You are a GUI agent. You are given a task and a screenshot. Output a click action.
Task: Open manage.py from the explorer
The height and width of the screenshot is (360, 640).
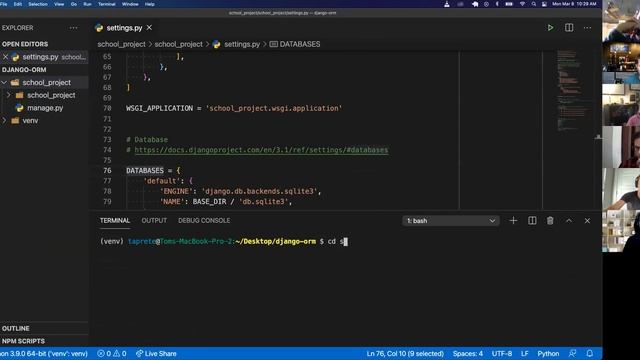point(45,108)
